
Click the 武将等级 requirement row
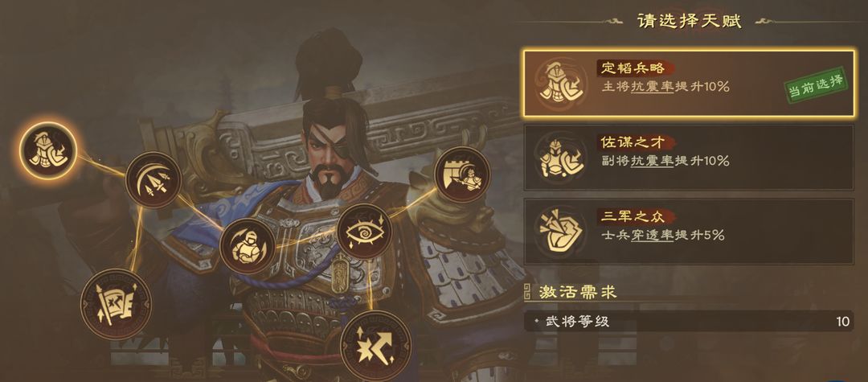pos(690,321)
